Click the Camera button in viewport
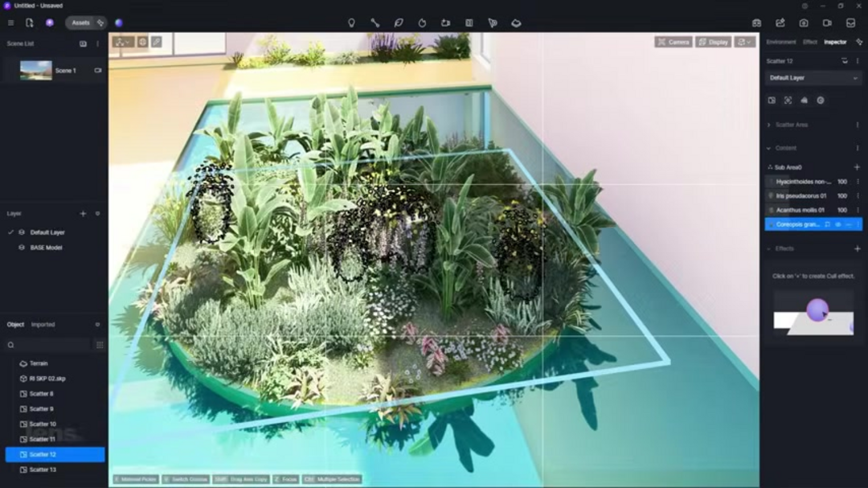 pos(673,42)
